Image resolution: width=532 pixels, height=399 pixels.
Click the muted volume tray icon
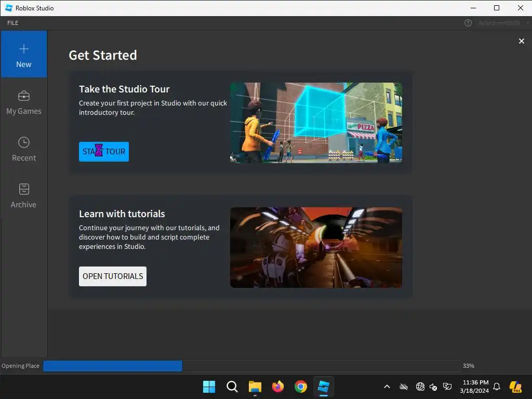point(433,387)
